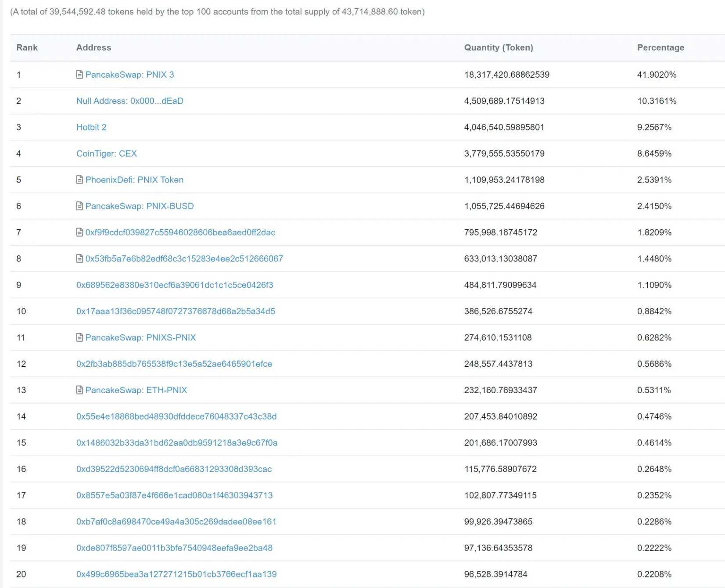Select quantity 4,509,689.17514913
This screenshot has width=725, height=588.
pos(505,101)
